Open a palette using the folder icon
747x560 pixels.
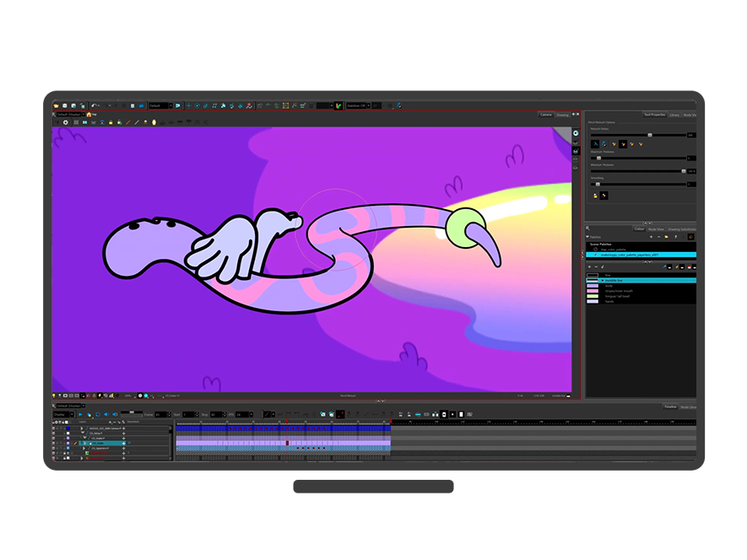(667, 237)
